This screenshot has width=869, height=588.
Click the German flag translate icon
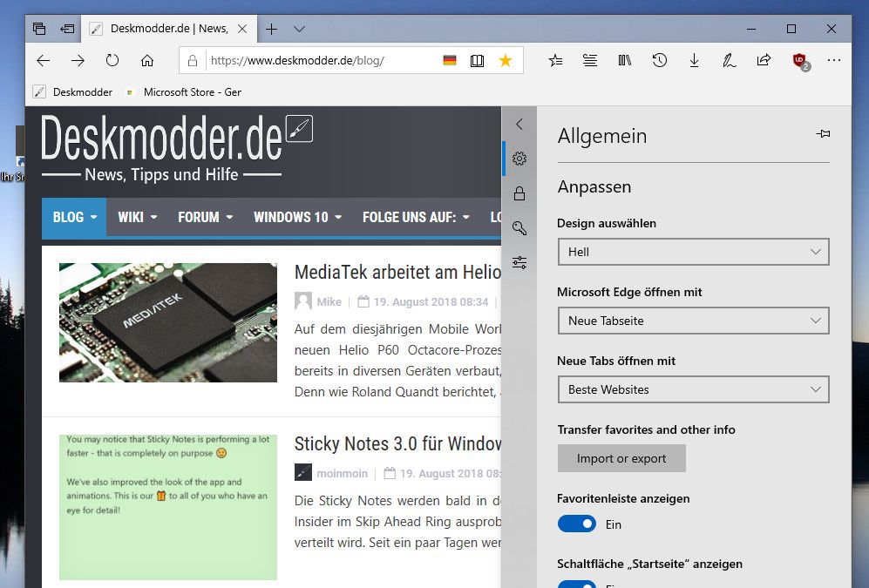[x=450, y=60]
